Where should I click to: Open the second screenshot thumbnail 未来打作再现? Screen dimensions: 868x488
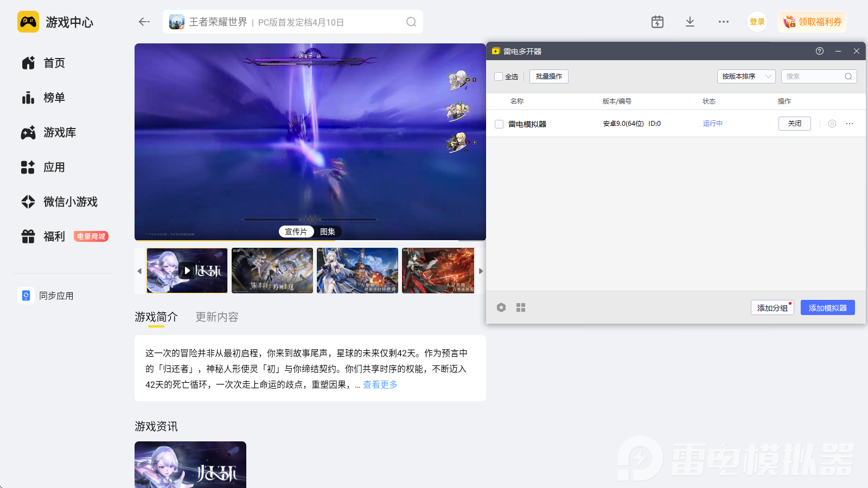[x=272, y=271]
